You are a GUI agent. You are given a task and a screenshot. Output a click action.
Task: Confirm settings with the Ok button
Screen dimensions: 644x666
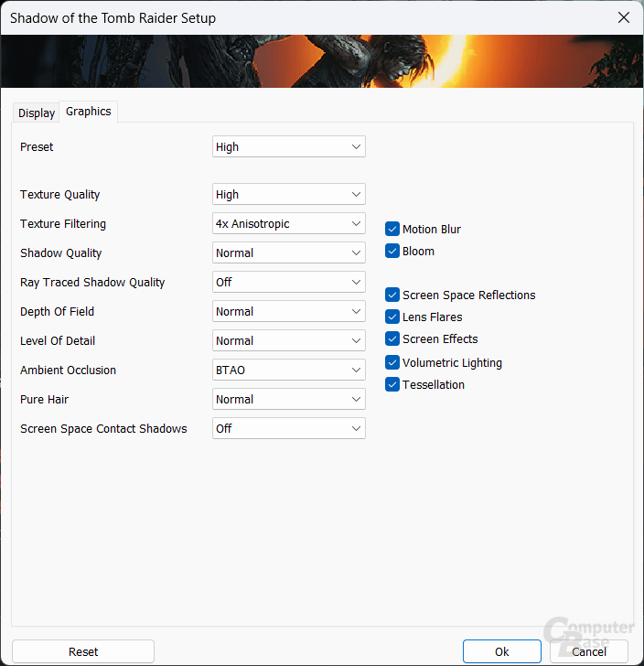[x=501, y=651]
